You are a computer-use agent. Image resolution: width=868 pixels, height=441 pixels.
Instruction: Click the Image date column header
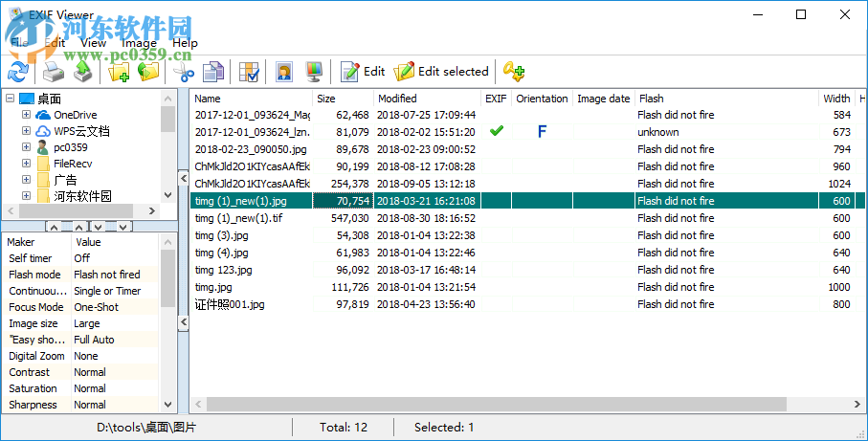click(604, 99)
